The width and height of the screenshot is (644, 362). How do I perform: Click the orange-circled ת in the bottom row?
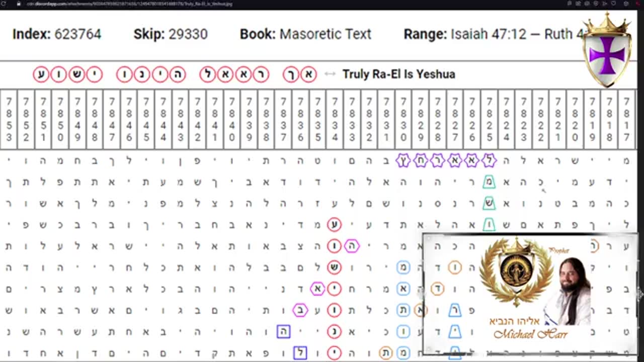[x=386, y=353]
